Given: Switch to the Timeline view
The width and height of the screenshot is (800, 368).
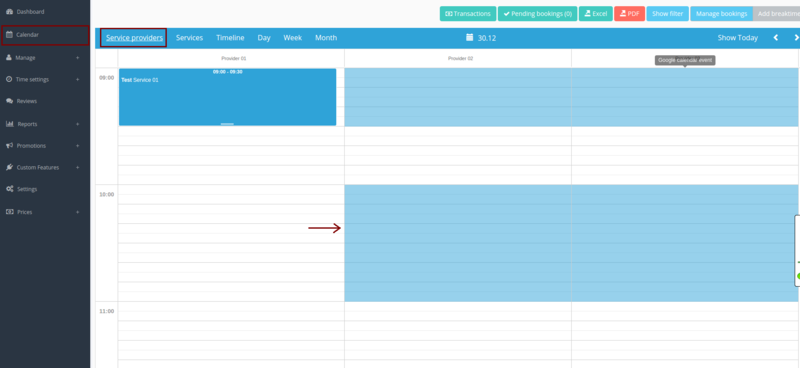Looking at the screenshot, I should click(230, 38).
